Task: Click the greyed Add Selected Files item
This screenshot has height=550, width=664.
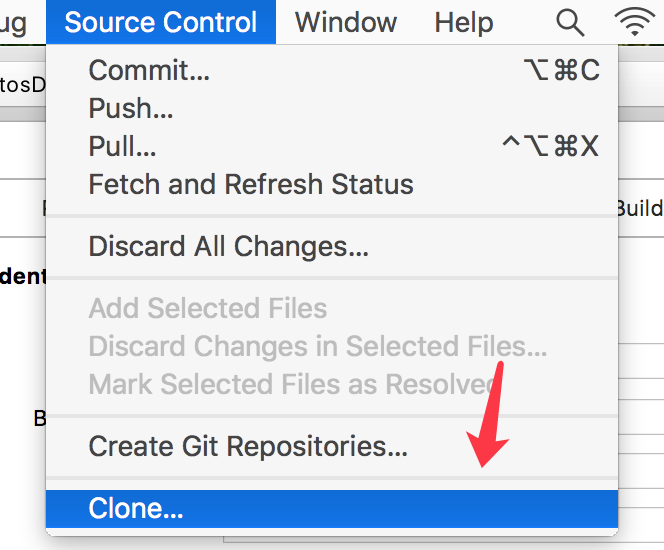Action: 208,308
